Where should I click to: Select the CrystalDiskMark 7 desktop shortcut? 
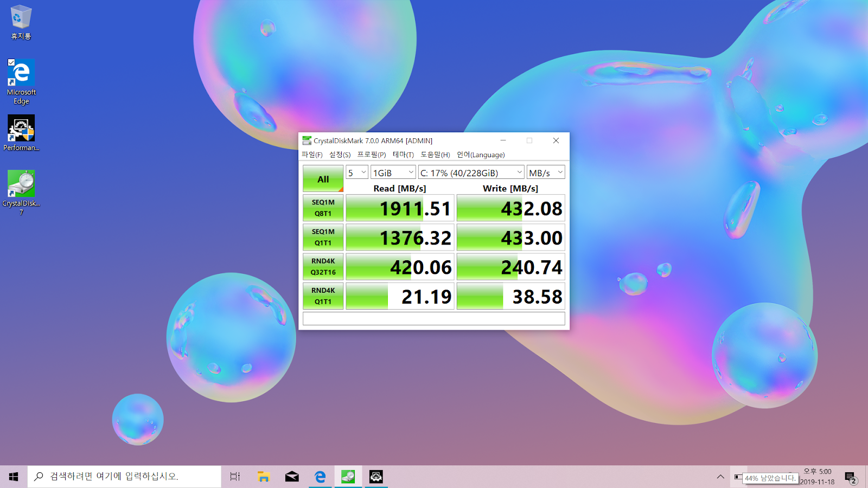pos(21,192)
